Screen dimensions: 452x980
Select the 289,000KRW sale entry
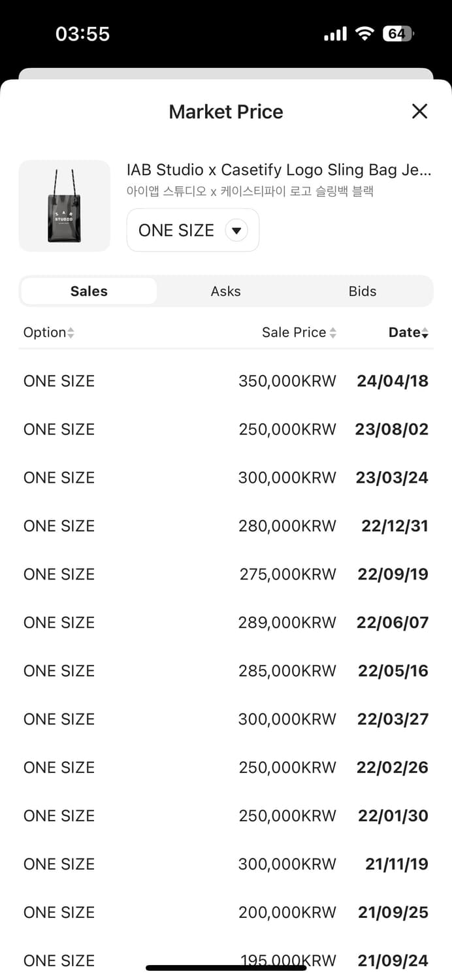[287, 623]
